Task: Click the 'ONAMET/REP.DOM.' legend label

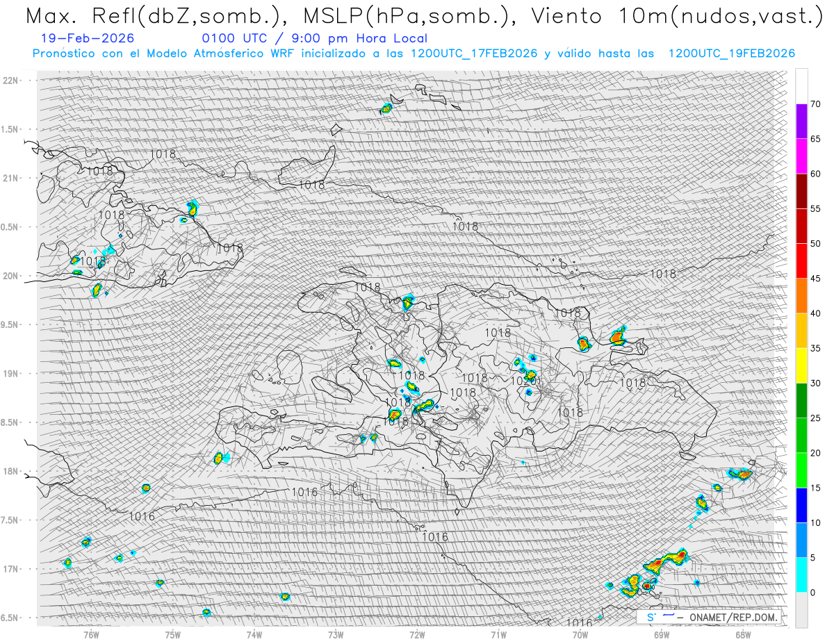Action: (733, 618)
